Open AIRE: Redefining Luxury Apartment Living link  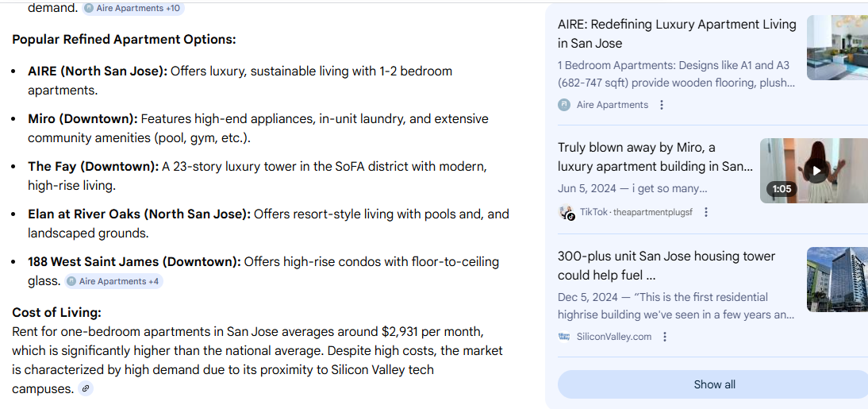677,34
